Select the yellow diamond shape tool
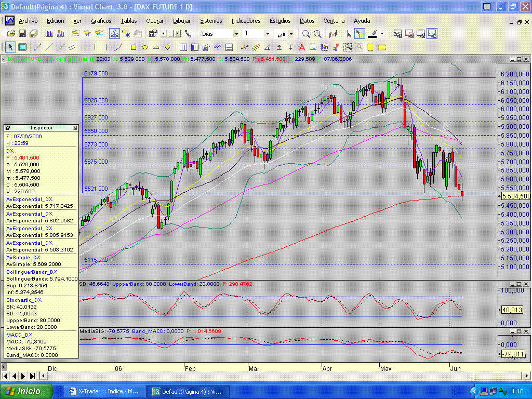This screenshot has width=532, height=399. pyautogui.click(x=168, y=47)
